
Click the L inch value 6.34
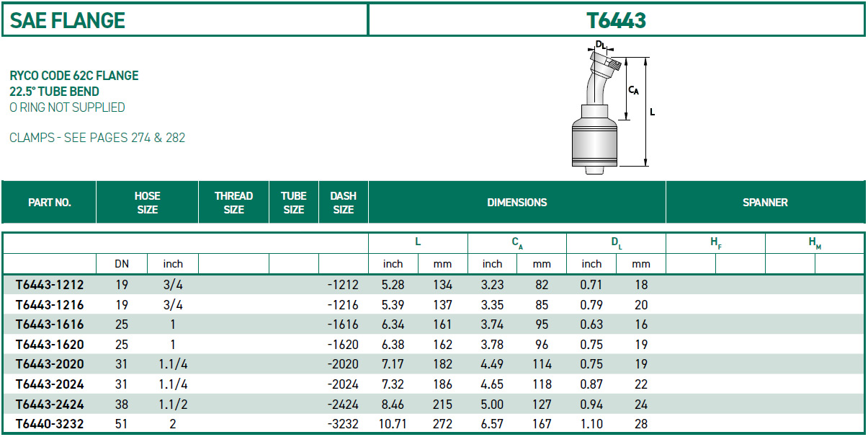point(393,325)
